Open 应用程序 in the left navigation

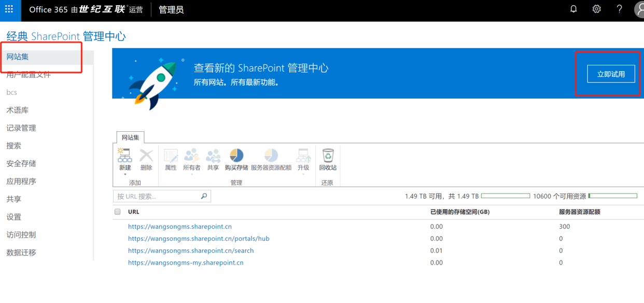click(x=21, y=182)
